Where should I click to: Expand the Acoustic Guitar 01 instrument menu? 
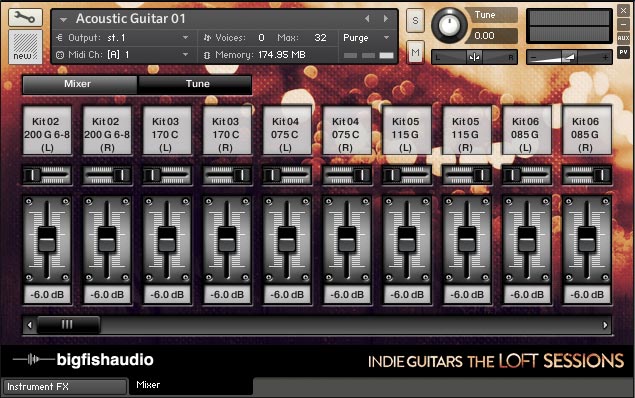(x=63, y=19)
